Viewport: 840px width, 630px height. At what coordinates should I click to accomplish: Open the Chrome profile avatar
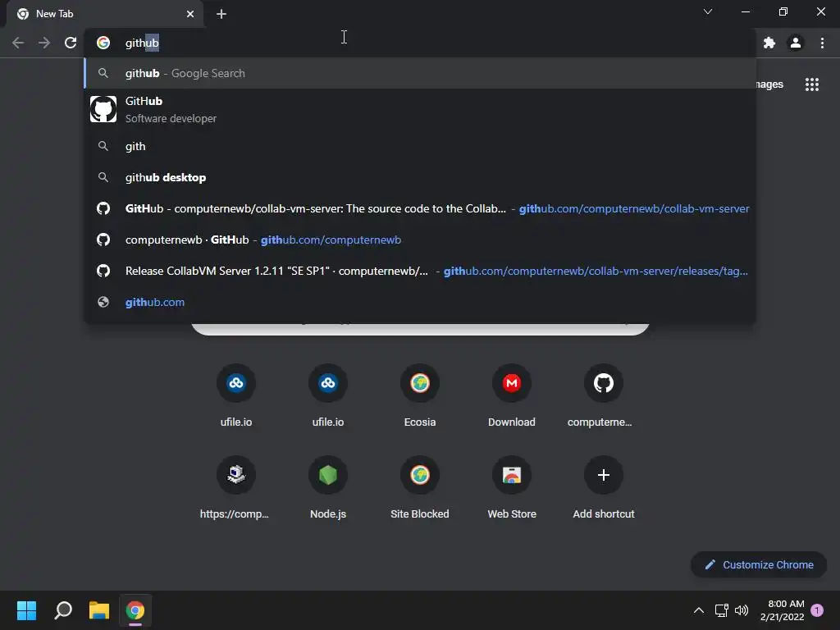(x=796, y=43)
